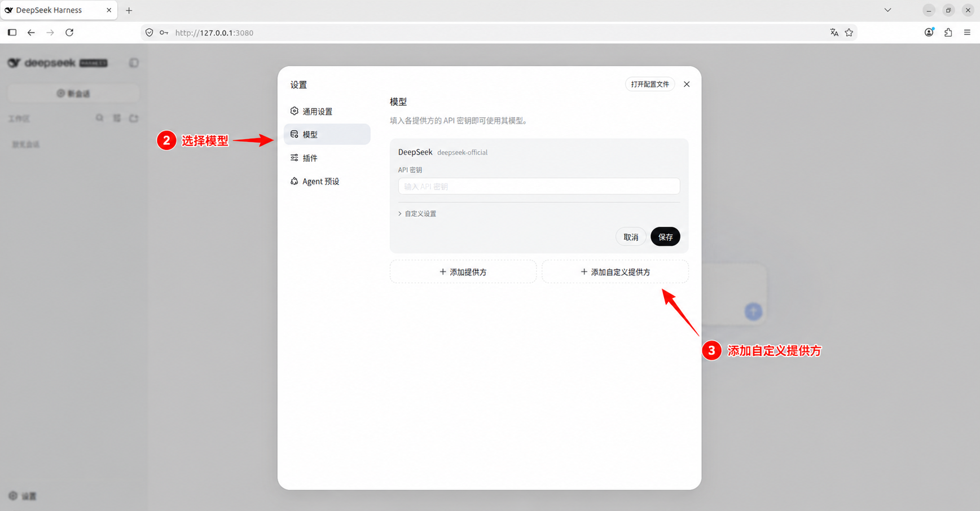Open the Agent 预设 section

(327, 181)
